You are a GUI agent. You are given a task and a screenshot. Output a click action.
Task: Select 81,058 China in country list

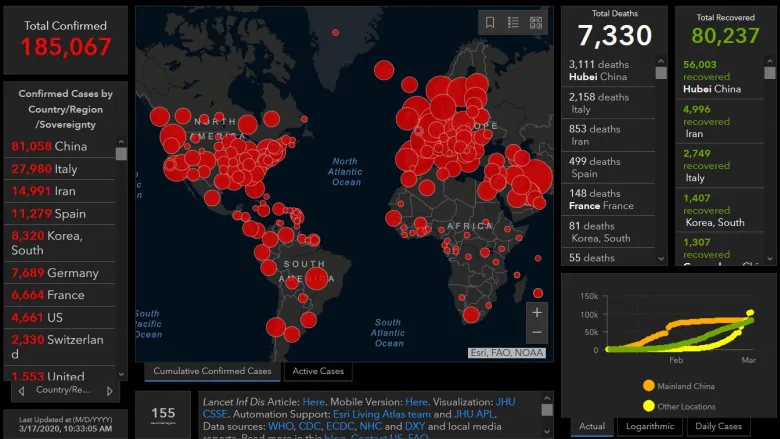click(60, 146)
